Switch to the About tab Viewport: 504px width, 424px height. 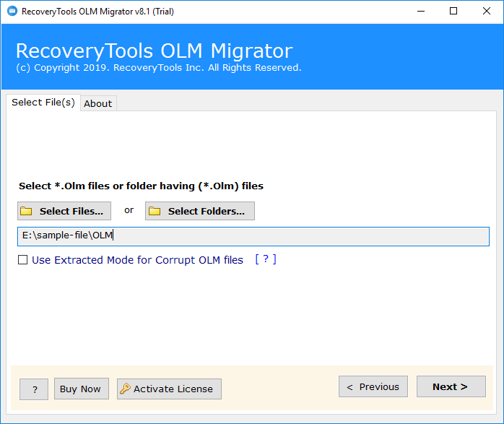98,103
